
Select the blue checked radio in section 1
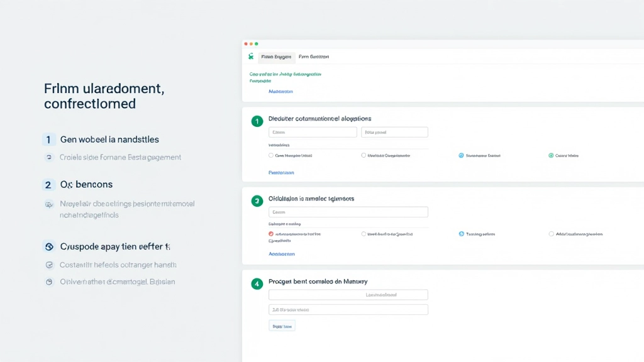(x=461, y=155)
